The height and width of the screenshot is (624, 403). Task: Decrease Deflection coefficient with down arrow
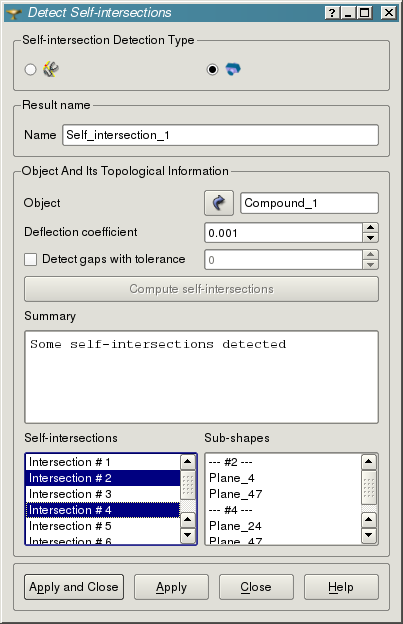click(x=370, y=238)
